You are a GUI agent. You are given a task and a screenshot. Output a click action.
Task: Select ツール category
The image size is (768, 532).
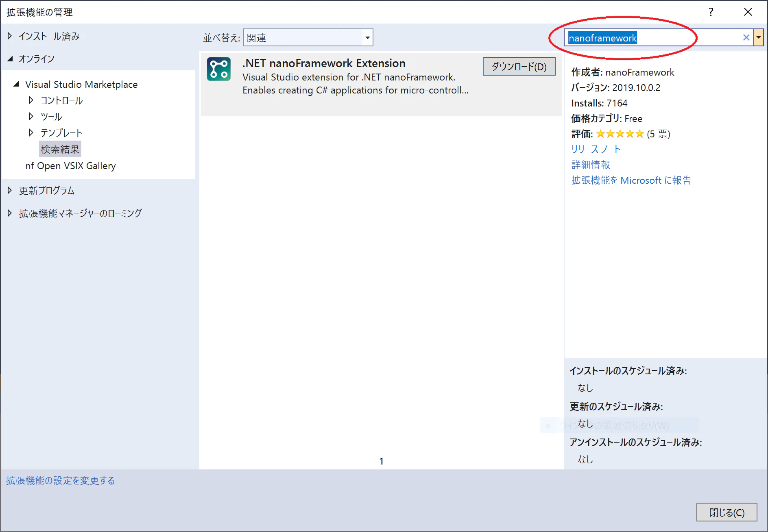(51, 117)
